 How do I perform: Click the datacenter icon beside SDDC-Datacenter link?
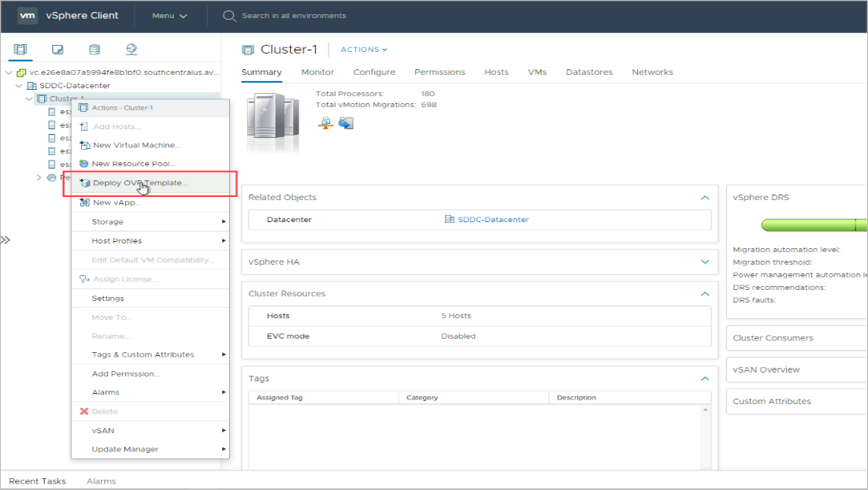450,220
